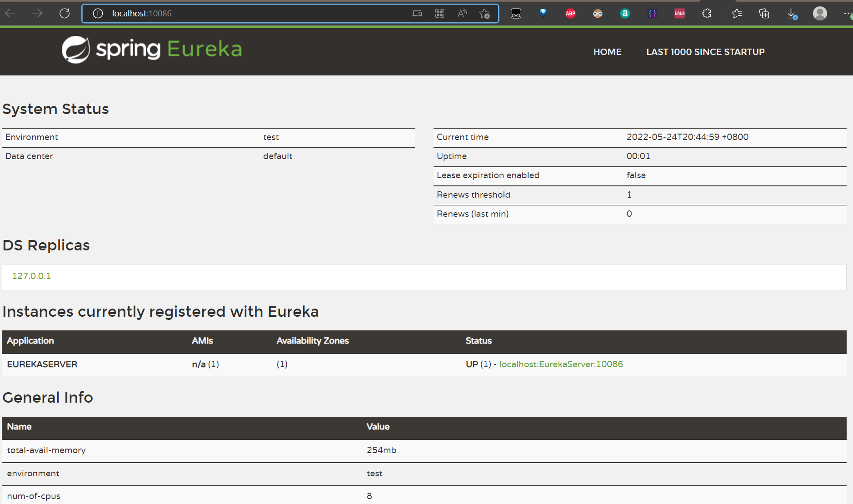The width and height of the screenshot is (853, 504).
Task: Open the browser profile avatar
Action: click(x=820, y=14)
